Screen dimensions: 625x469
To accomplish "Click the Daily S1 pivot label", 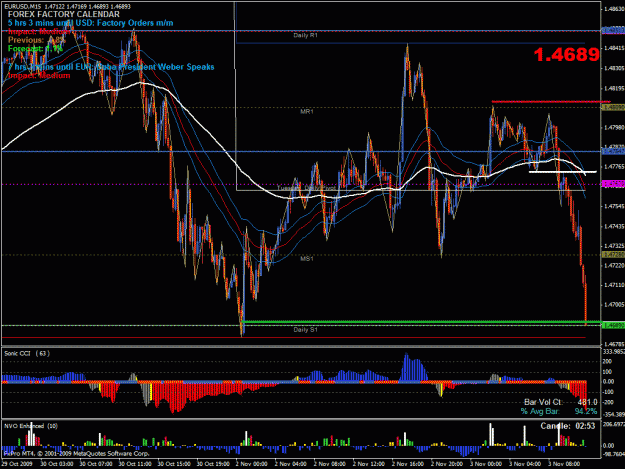I will click(x=305, y=330).
